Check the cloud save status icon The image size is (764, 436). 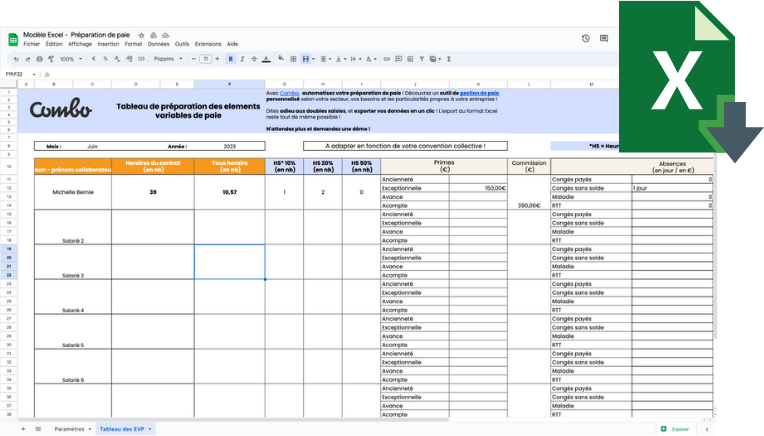tap(166, 35)
